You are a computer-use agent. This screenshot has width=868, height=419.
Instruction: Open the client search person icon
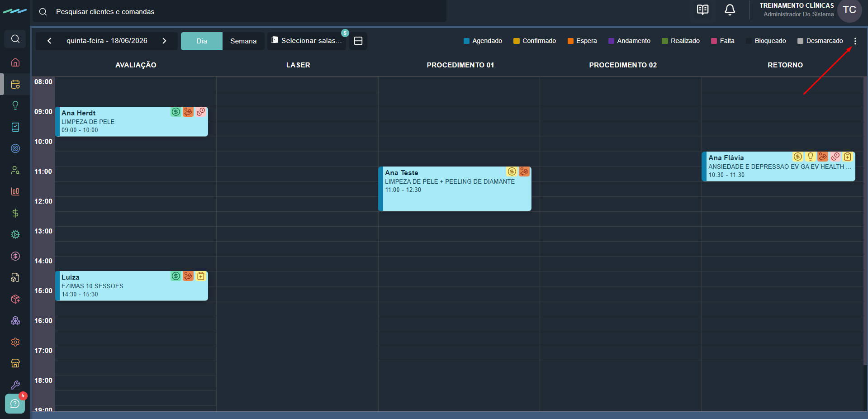click(15, 170)
